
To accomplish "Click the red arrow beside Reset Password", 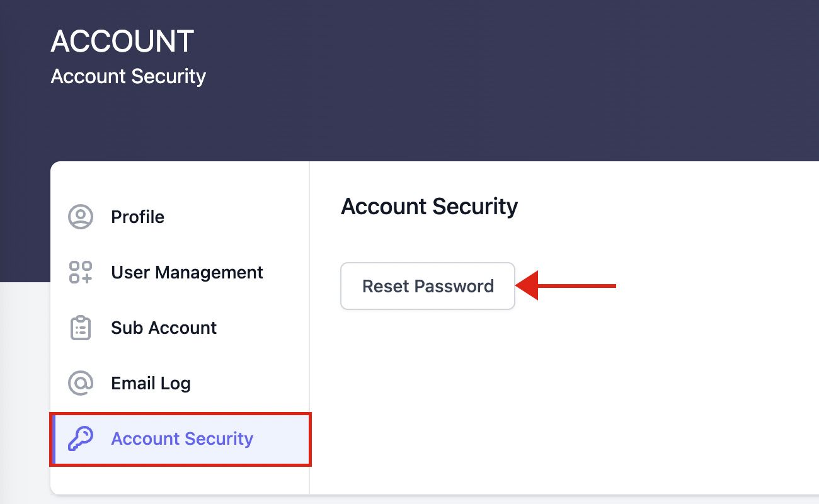I will [x=566, y=286].
